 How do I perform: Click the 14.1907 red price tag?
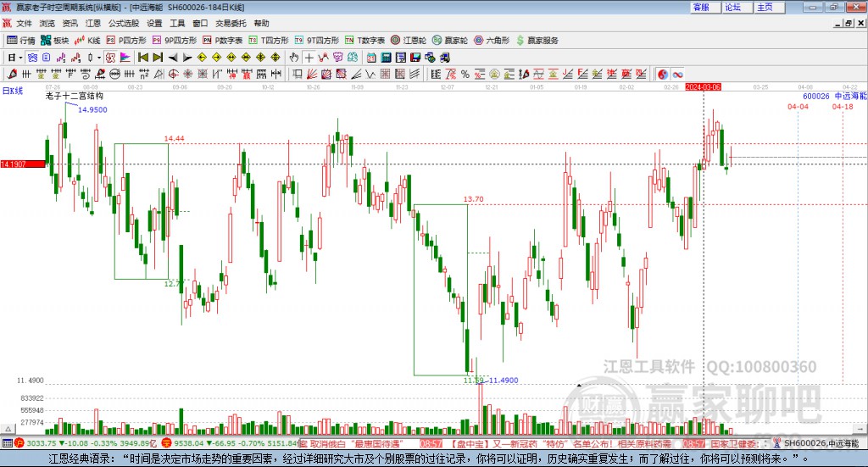coord(23,164)
